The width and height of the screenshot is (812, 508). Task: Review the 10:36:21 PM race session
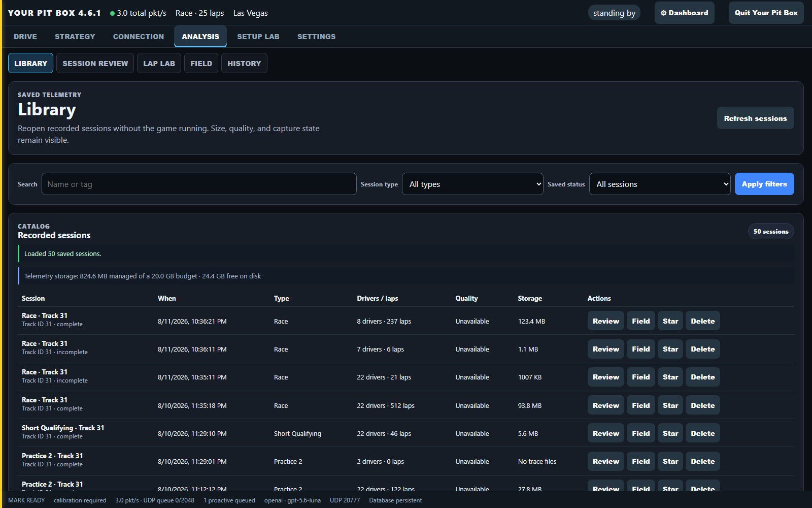coord(606,321)
